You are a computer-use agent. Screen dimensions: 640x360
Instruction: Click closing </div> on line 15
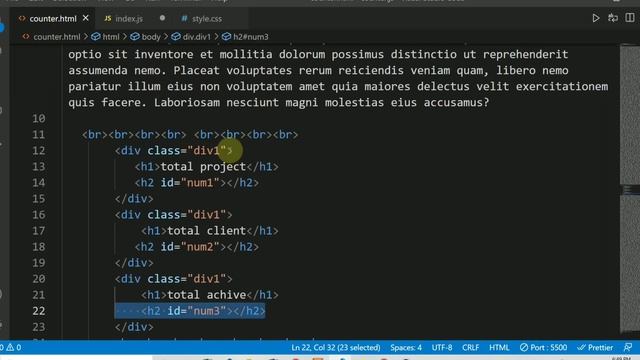point(134,199)
